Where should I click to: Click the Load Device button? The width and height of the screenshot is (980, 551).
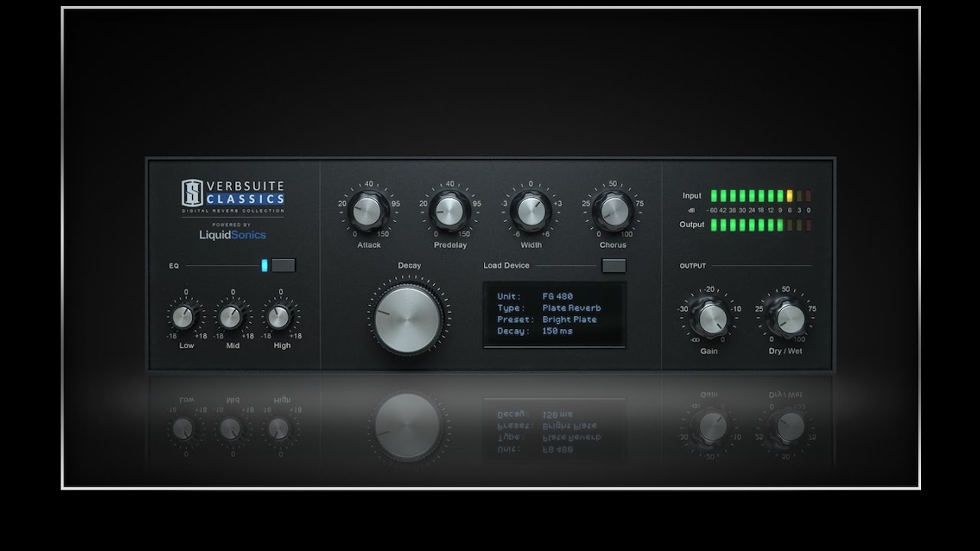pyautogui.click(x=614, y=266)
